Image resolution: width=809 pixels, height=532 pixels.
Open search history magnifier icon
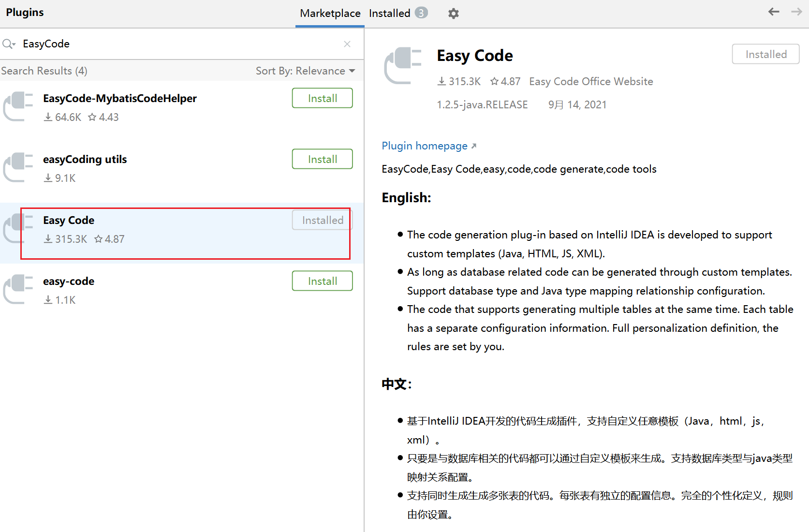(9, 44)
